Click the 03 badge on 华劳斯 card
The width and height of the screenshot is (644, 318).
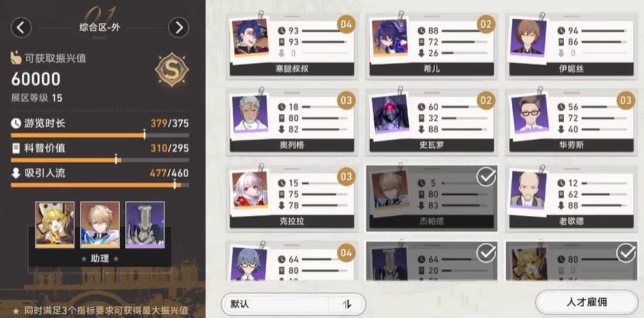pos(625,101)
